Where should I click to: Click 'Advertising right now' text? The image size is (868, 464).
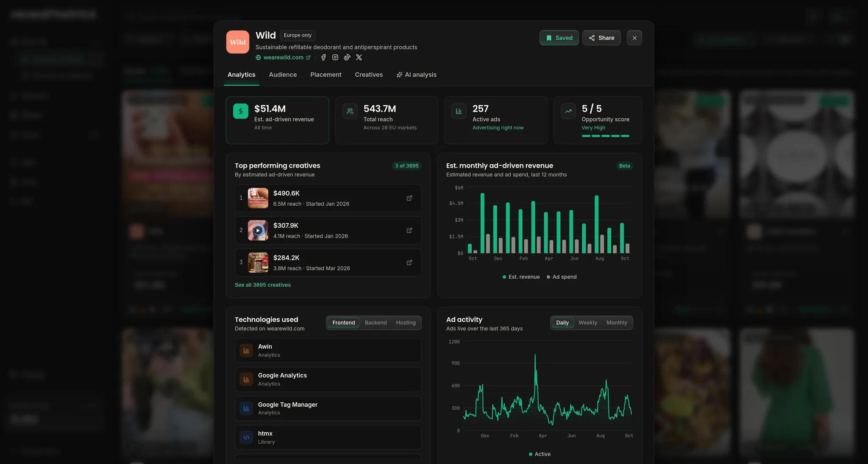point(498,128)
